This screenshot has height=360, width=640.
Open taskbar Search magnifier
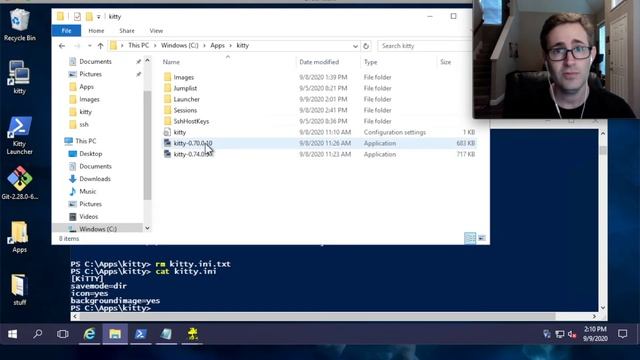point(38,334)
